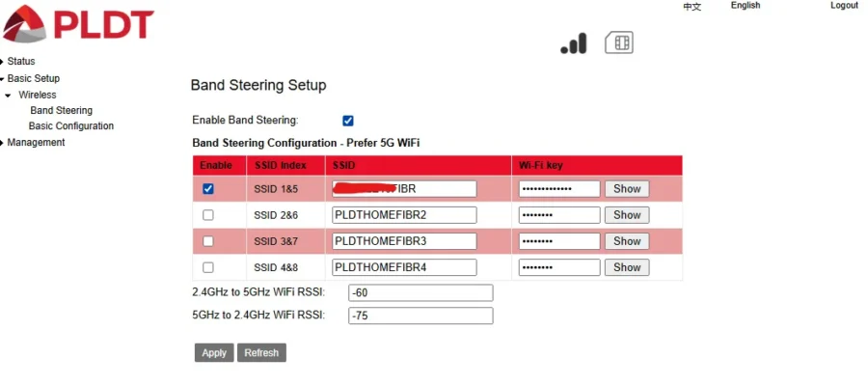The image size is (868, 385).
Task: Expand the Management menu arrow
Action: click(x=2, y=143)
